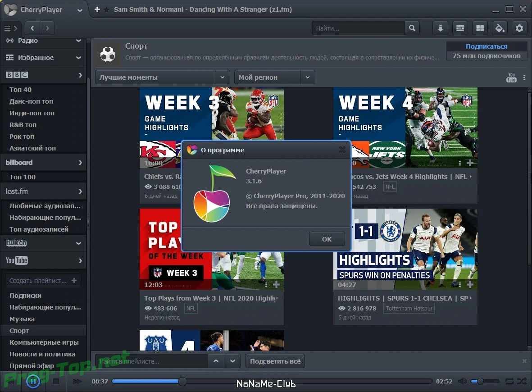Open Top Plays from Week 3 title
This screenshot has height=392, width=532.
[210, 298]
